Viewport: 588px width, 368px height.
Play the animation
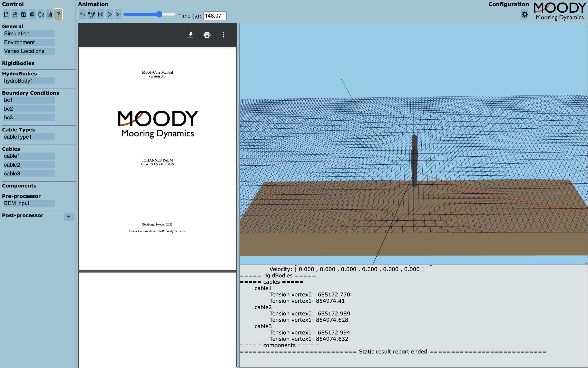[x=109, y=15]
